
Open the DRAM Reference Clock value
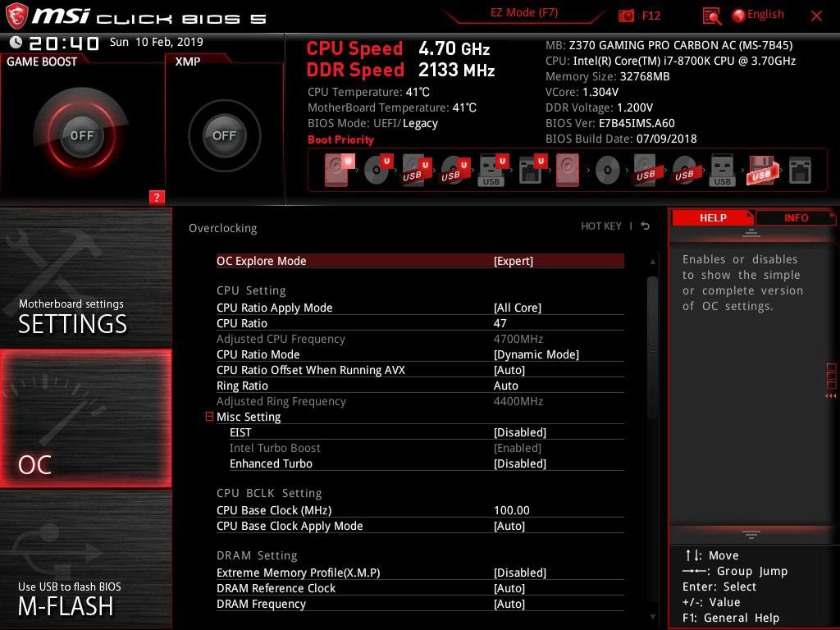[509, 587]
